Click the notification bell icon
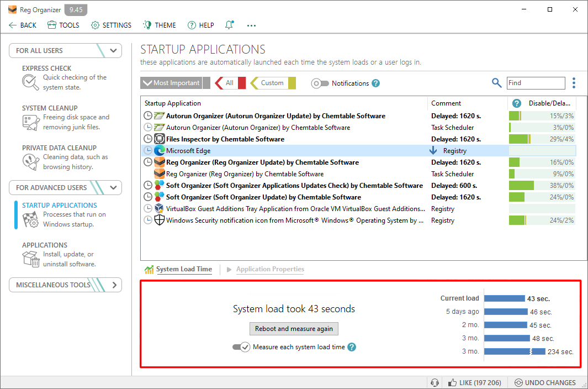588x389 pixels. (229, 24)
